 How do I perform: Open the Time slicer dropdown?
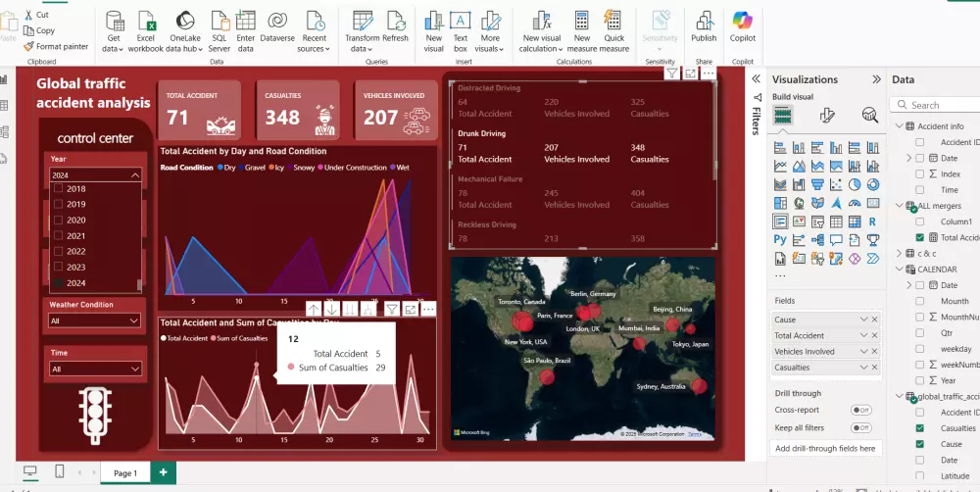94,369
